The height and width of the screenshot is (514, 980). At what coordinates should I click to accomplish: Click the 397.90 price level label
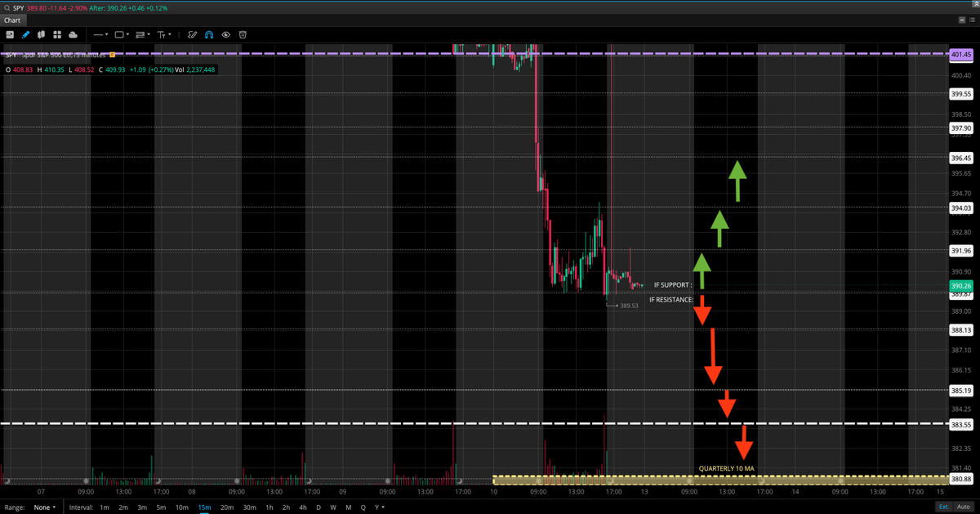click(961, 128)
